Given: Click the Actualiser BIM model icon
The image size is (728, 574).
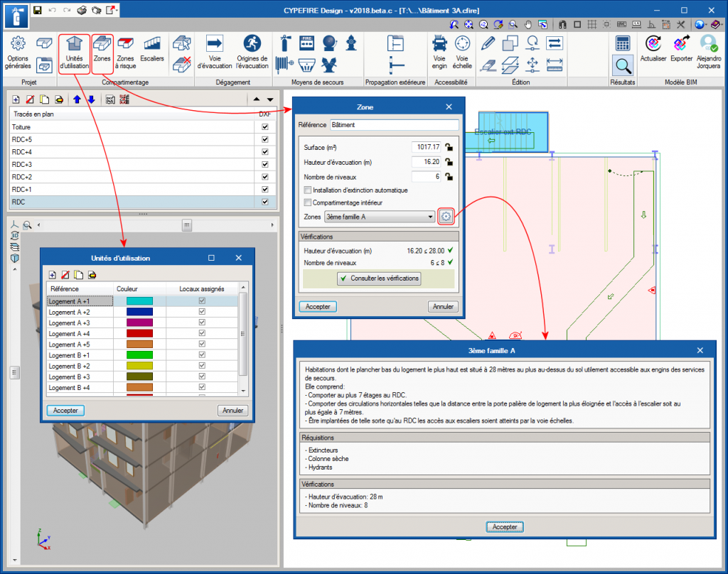Looking at the screenshot, I should (x=653, y=50).
